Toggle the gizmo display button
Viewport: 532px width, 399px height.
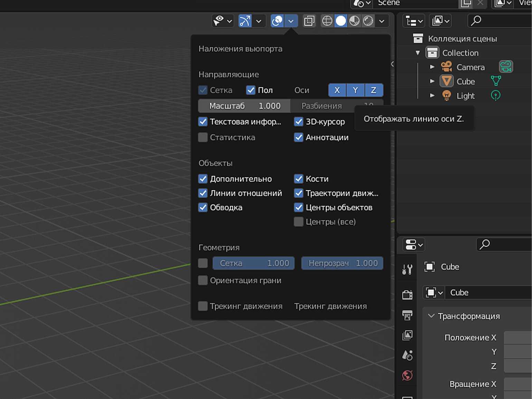coord(245,21)
